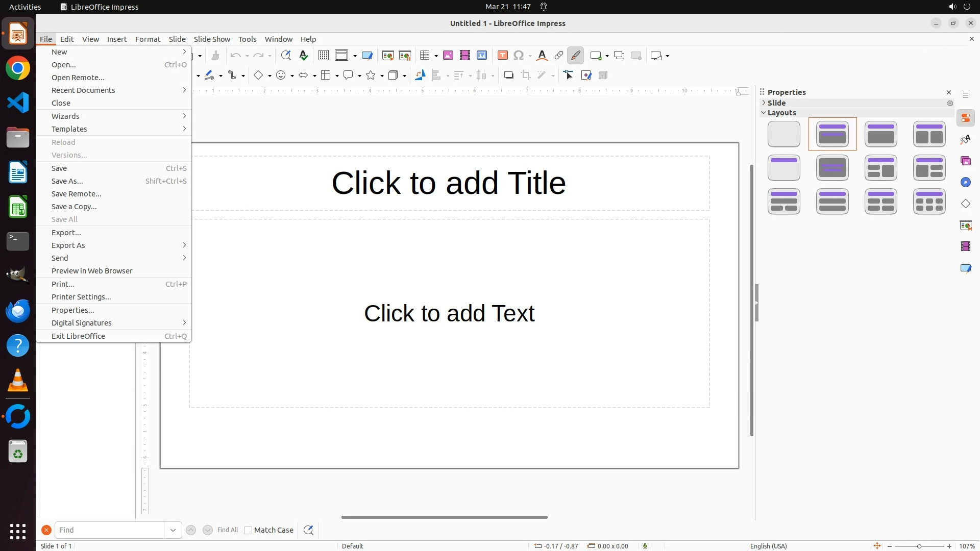Click the Insert Image icon
Image resolution: width=980 pixels, height=551 pixels.
point(448,56)
